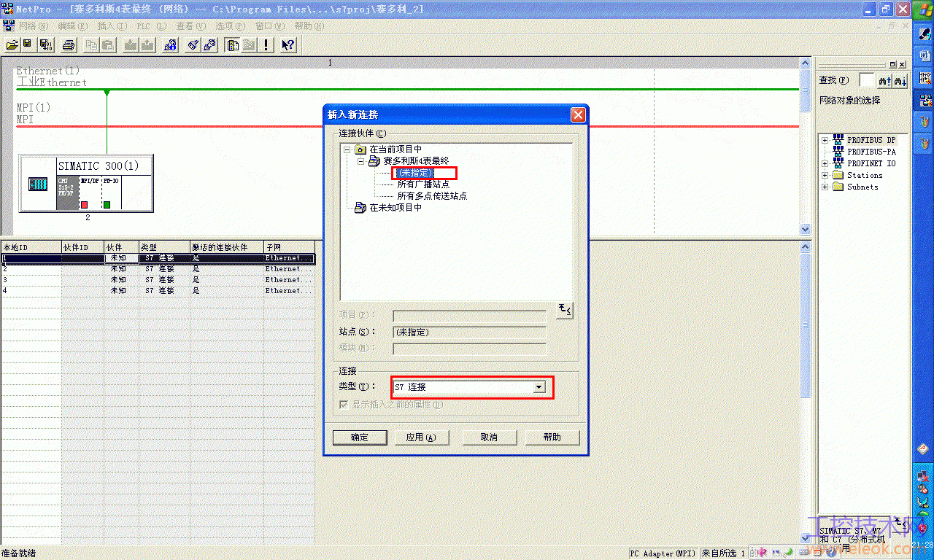Screen dimensions: 934x560
Task: Collapse the 赛多利斯4表最终 project node
Action: (360, 160)
